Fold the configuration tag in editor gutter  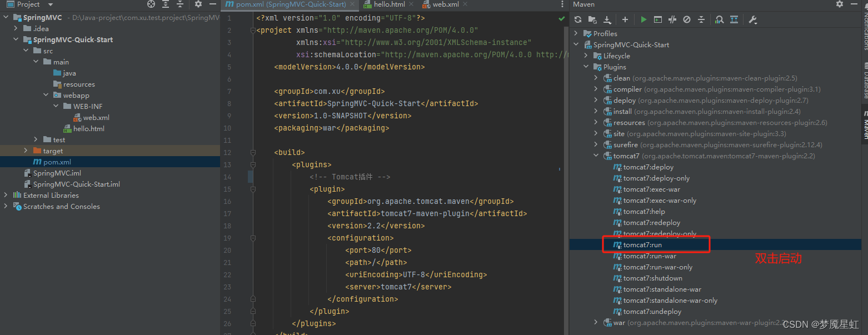click(252, 238)
